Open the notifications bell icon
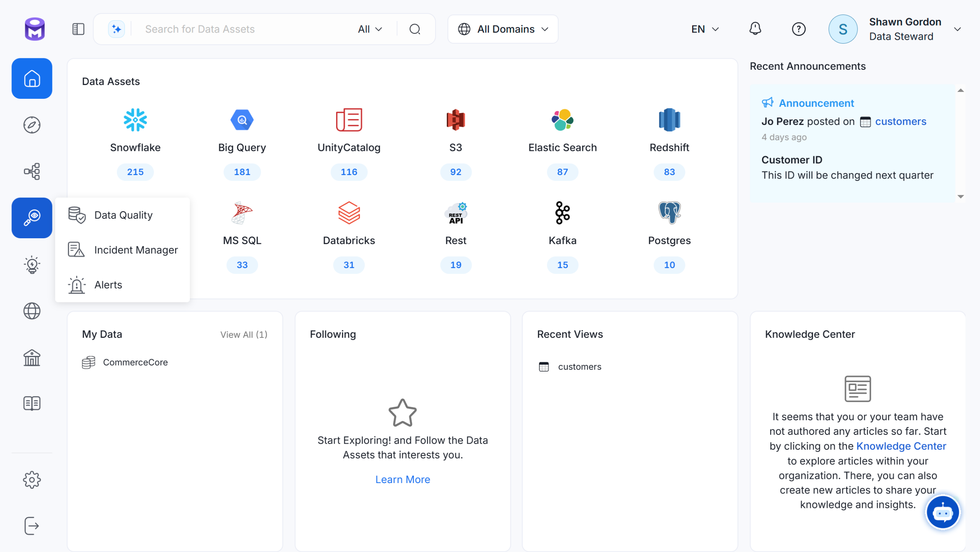This screenshot has height=552, width=980. coord(755,29)
